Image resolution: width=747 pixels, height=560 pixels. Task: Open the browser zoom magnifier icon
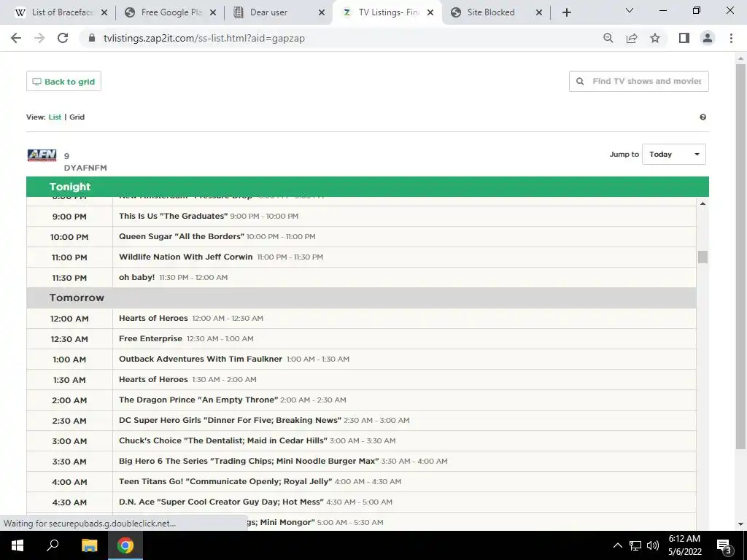pyautogui.click(x=608, y=38)
